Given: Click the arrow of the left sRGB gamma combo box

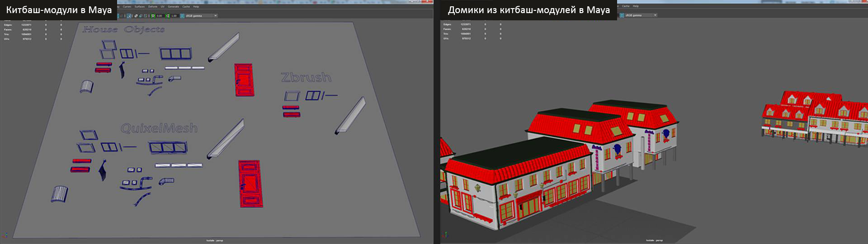Looking at the screenshot, I should click(215, 16).
